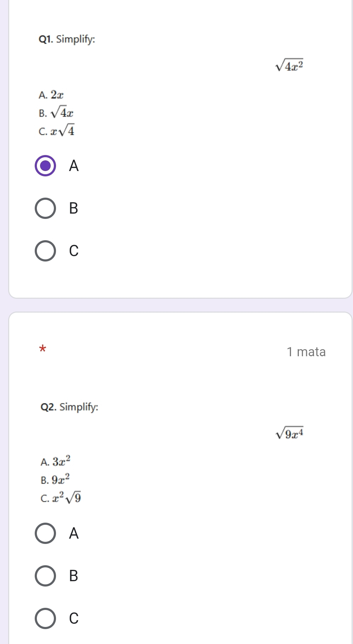The height and width of the screenshot is (644, 353).
Task: Click answer text 'C. x²√9' in Q2
Action: pos(61,498)
